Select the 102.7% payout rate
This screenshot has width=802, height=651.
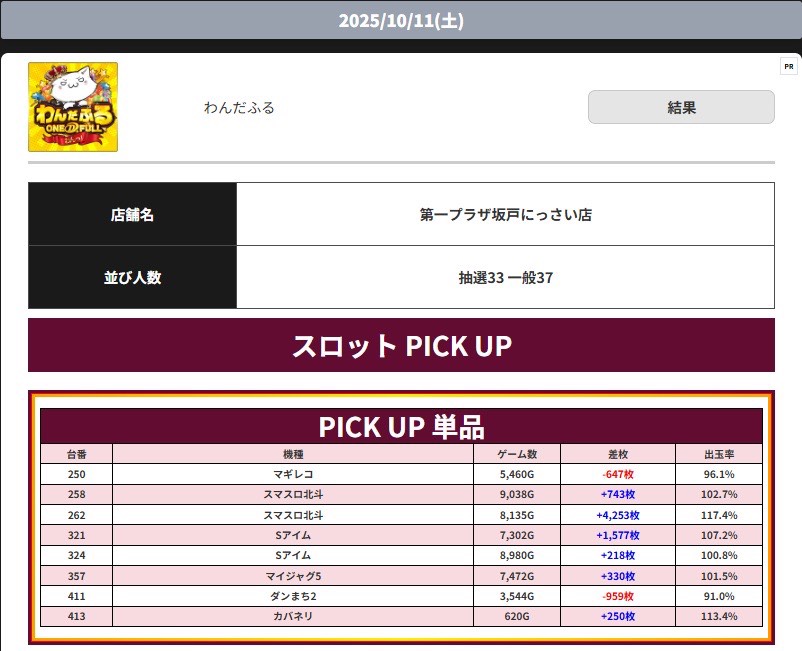point(719,494)
